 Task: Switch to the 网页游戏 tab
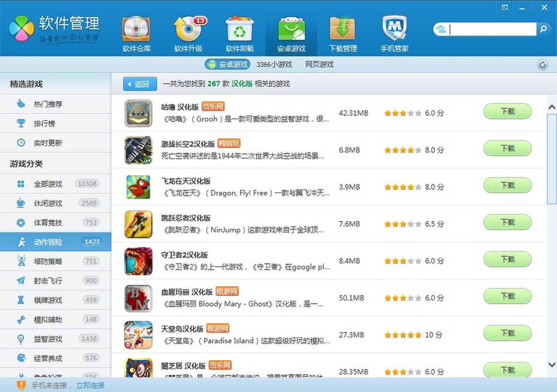click(320, 65)
